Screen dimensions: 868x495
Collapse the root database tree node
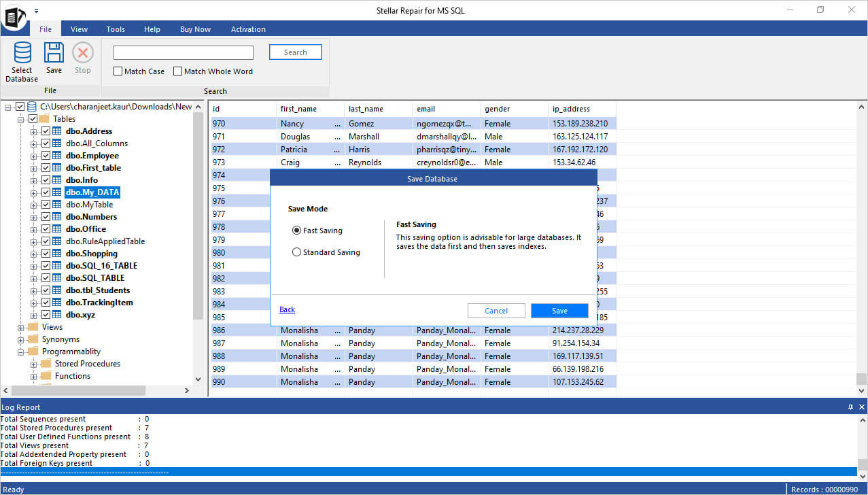click(8, 107)
